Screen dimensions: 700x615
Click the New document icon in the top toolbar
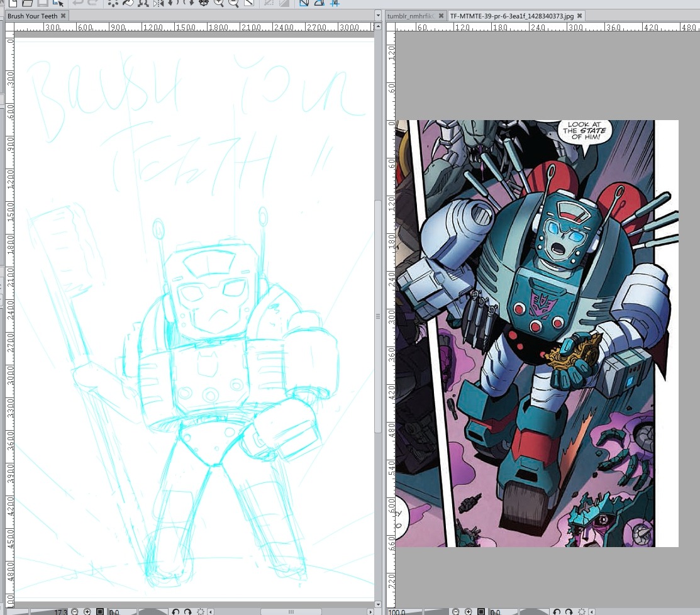coord(13,3)
